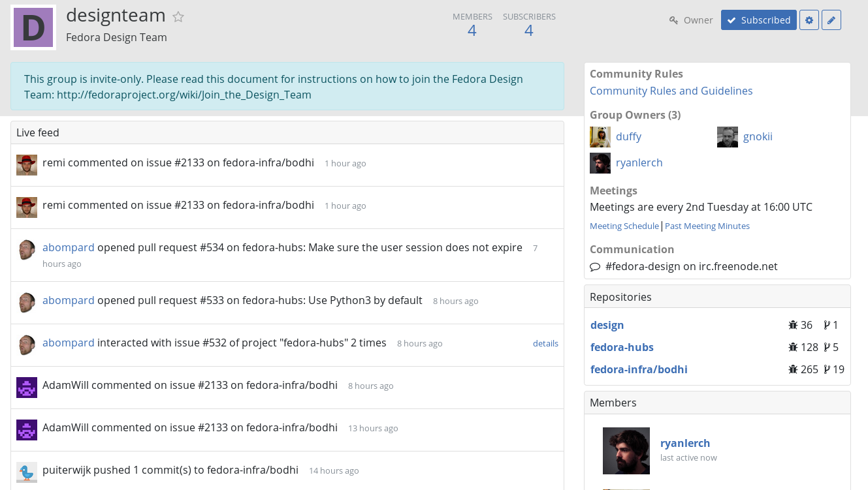
Task: Click the bug icon for fedora-infra/bodhi
Action: (793, 369)
